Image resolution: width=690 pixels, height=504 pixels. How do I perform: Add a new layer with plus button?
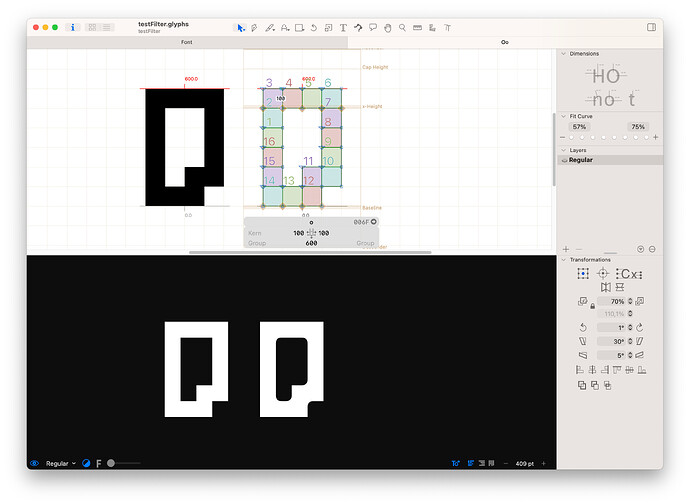tap(566, 249)
